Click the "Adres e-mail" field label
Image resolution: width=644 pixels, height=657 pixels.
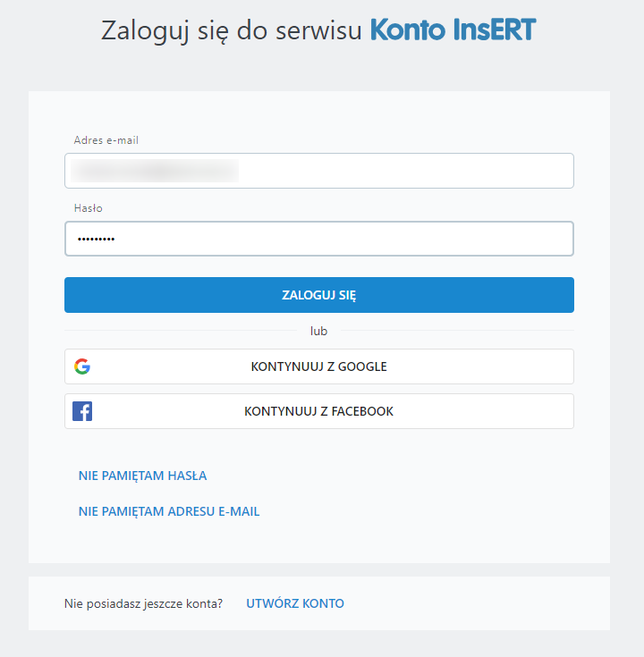pos(106,140)
